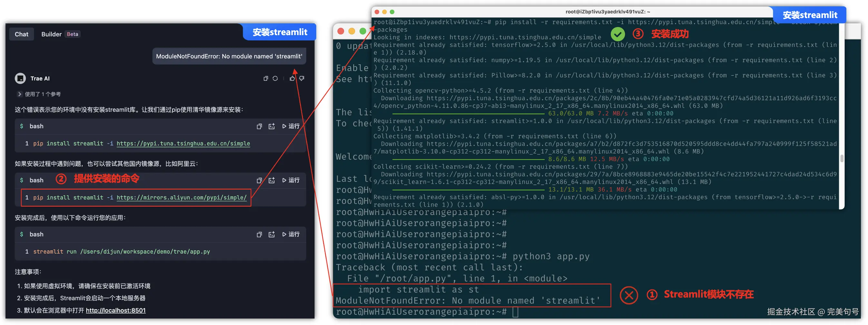Click the File "/root/app.py", line 1 line
The height and width of the screenshot is (325, 868).
457,279
